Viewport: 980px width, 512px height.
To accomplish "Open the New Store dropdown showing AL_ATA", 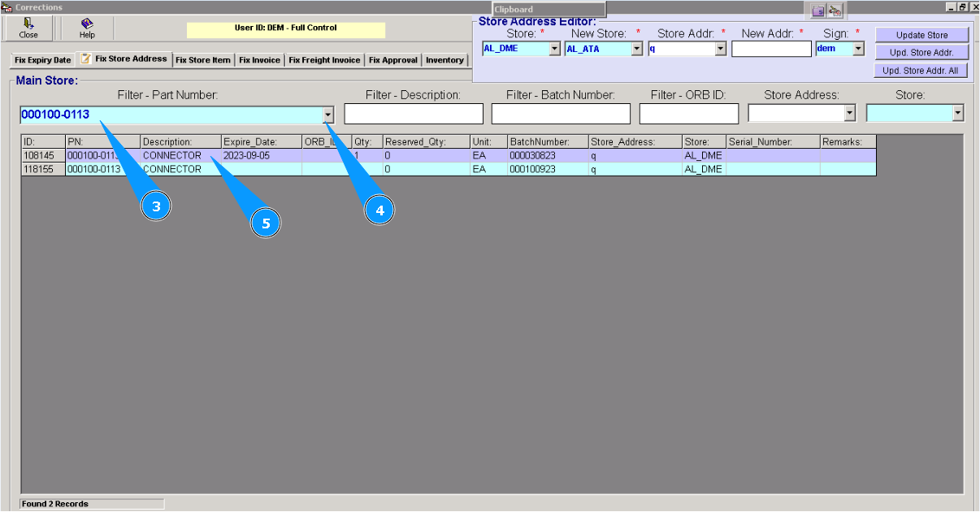I will [637, 49].
